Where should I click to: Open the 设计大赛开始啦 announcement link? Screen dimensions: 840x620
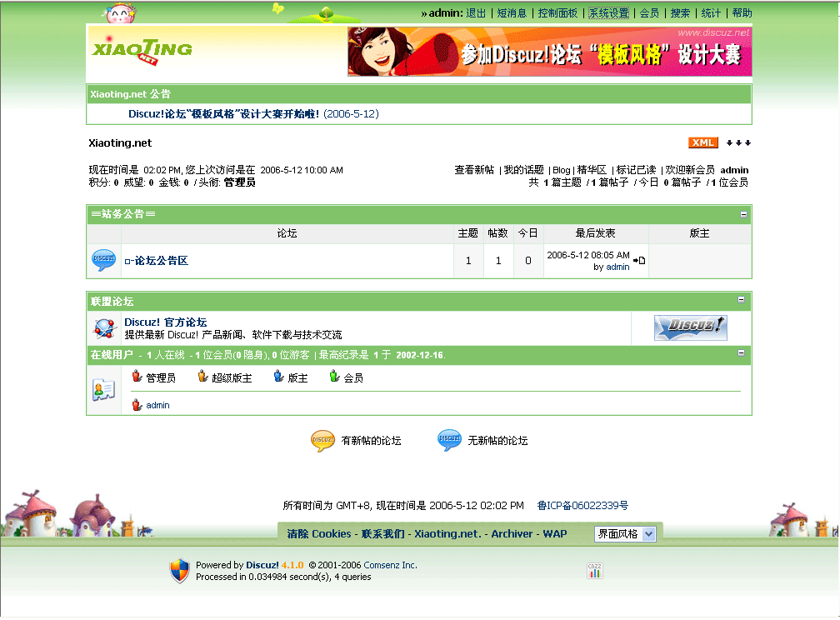pyautogui.click(x=223, y=113)
